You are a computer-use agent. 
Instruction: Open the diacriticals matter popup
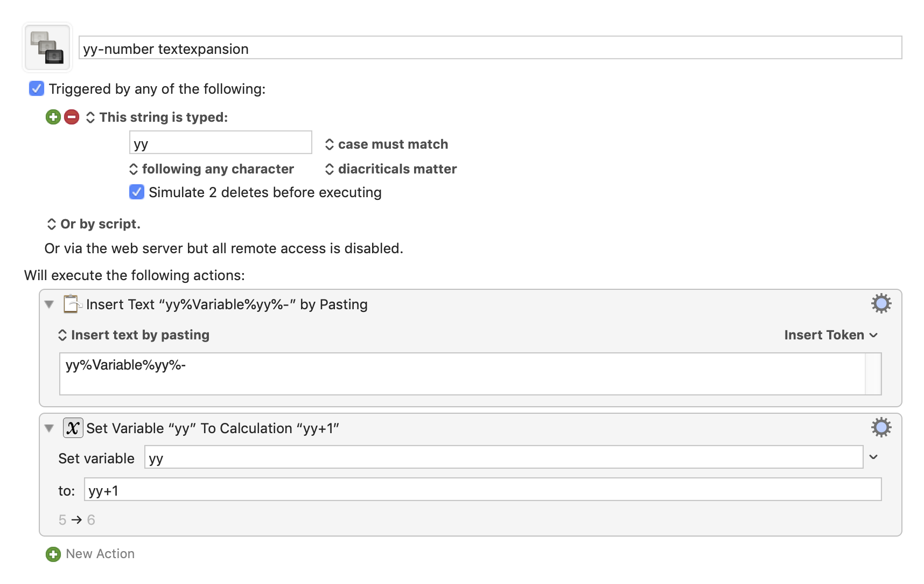coord(391,169)
